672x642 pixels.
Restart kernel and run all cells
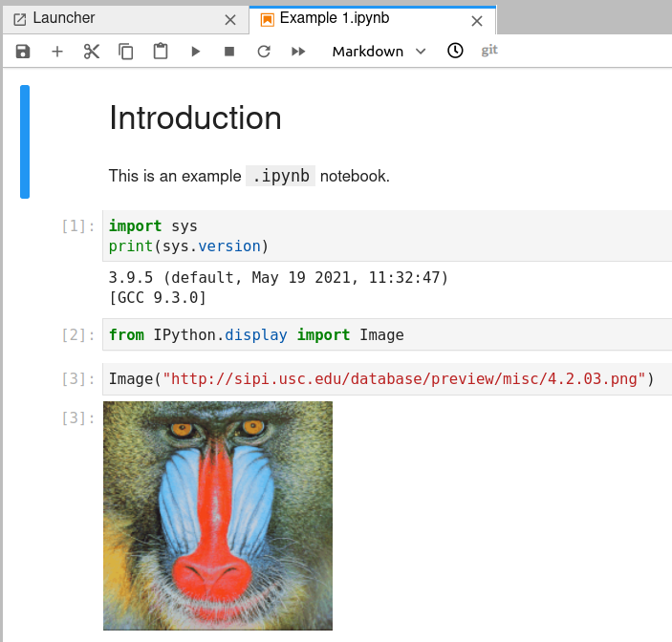coord(298,52)
